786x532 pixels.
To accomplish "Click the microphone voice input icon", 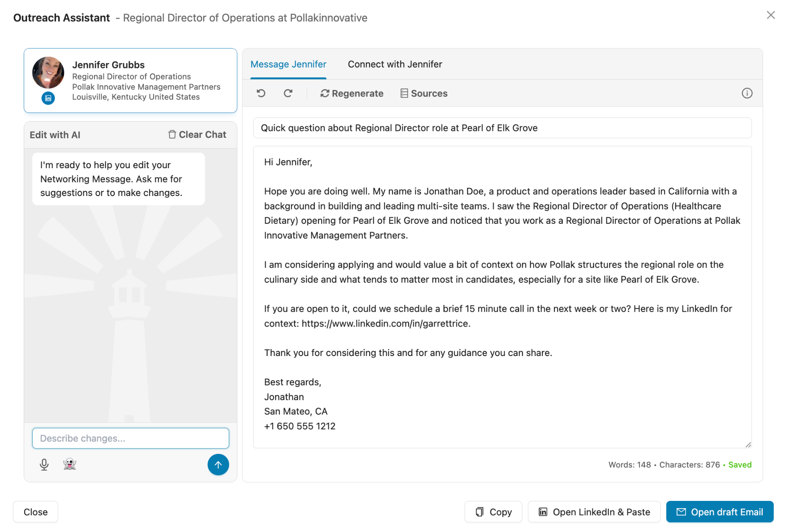I will (44, 464).
